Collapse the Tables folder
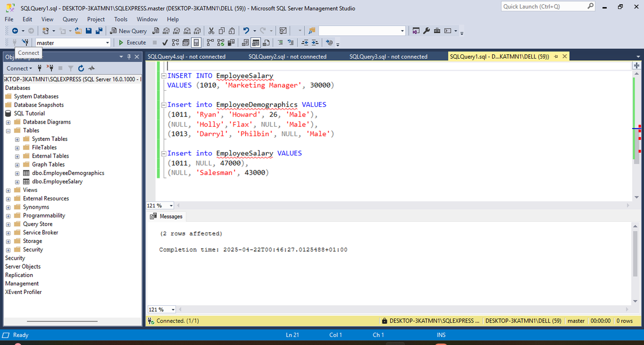The width and height of the screenshot is (644, 345). (x=8, y=130)
